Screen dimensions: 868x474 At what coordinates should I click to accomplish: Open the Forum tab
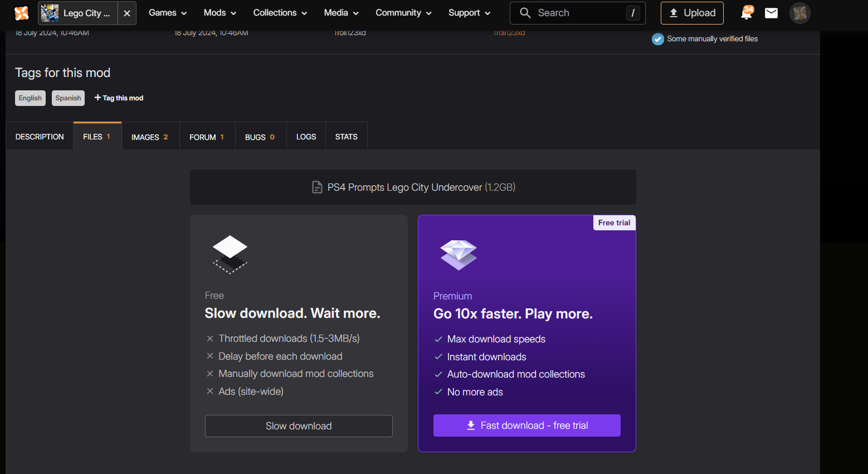click(207, 137)
